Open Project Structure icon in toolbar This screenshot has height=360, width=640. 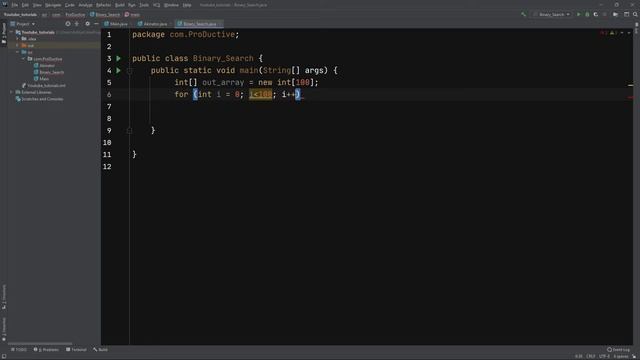pyautogui.click(x=616, y=14)
